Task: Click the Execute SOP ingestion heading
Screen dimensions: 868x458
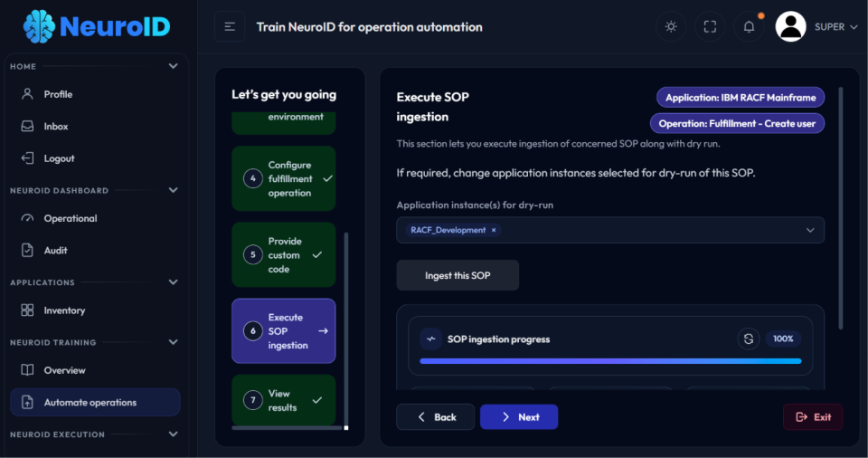Action: 433,107
